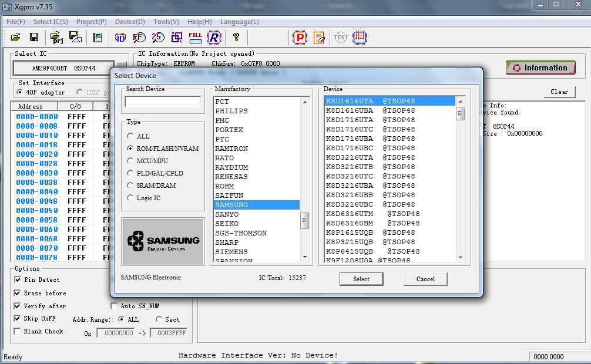This screenshot has height=364, width=591.
Task: Click the Select button in the dialog
Action: 361,279
